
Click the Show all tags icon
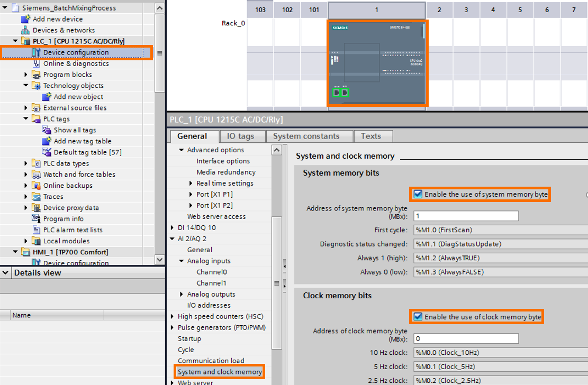(47, 130)
